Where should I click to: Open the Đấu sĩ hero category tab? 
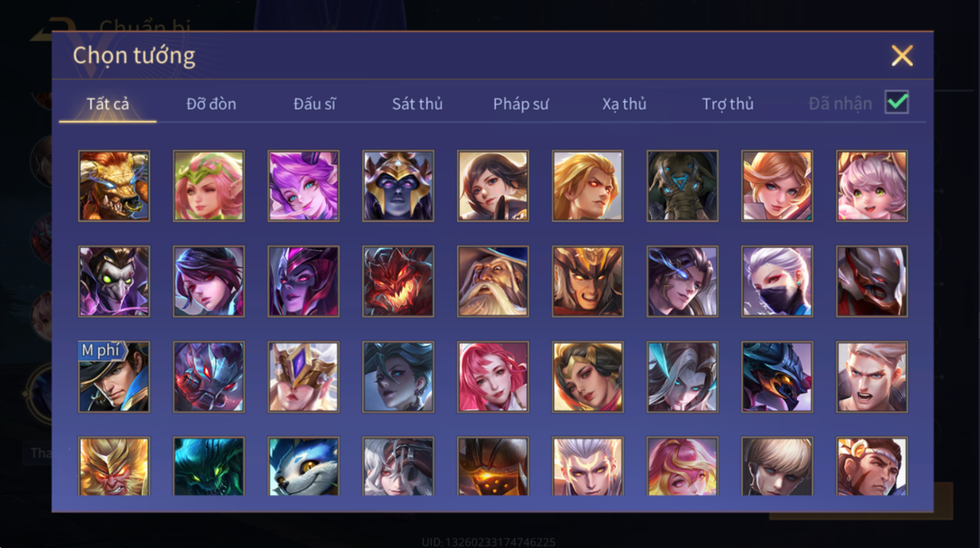click(x=315, y=104)
